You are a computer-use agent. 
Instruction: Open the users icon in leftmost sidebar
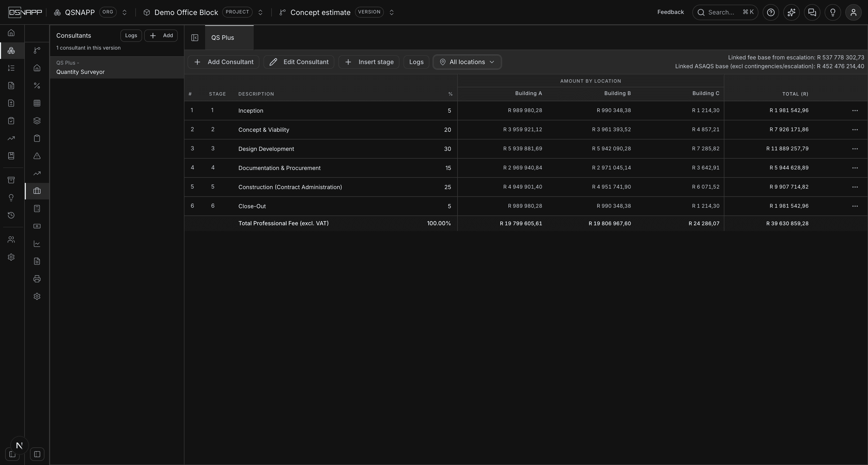(x=11, y=239)
